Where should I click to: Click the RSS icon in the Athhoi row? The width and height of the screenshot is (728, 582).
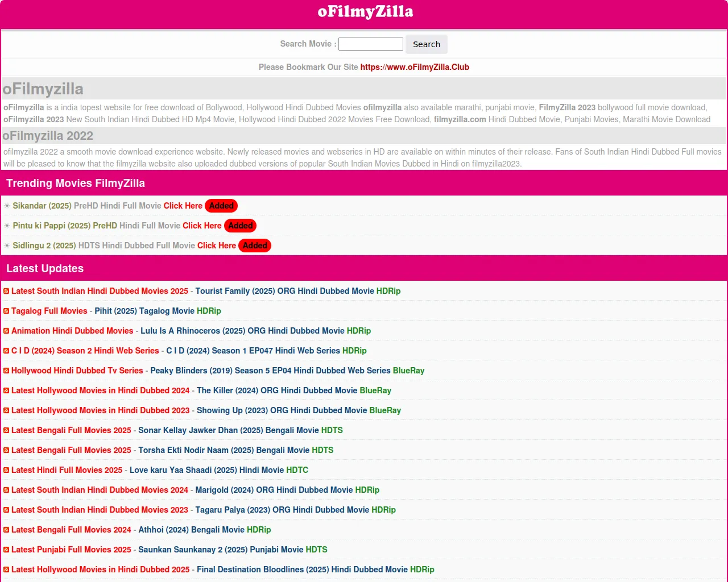(x=6, y=530)
